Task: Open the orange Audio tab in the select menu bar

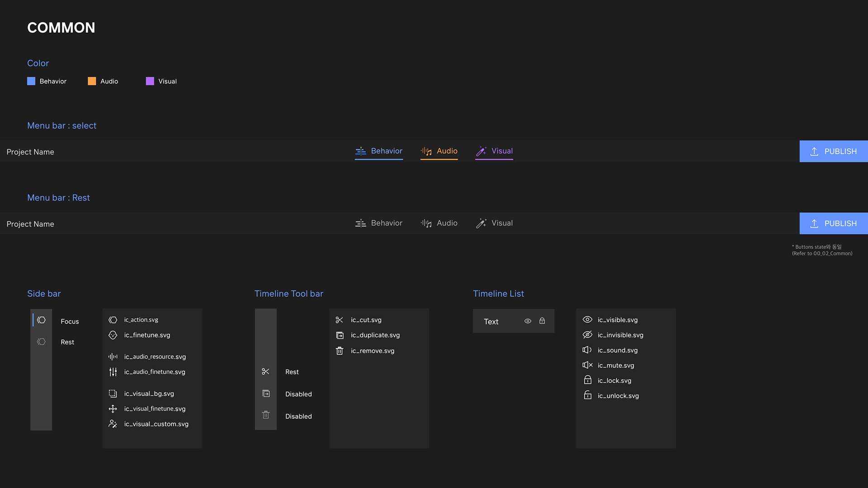Action: (x=439, y=151)
